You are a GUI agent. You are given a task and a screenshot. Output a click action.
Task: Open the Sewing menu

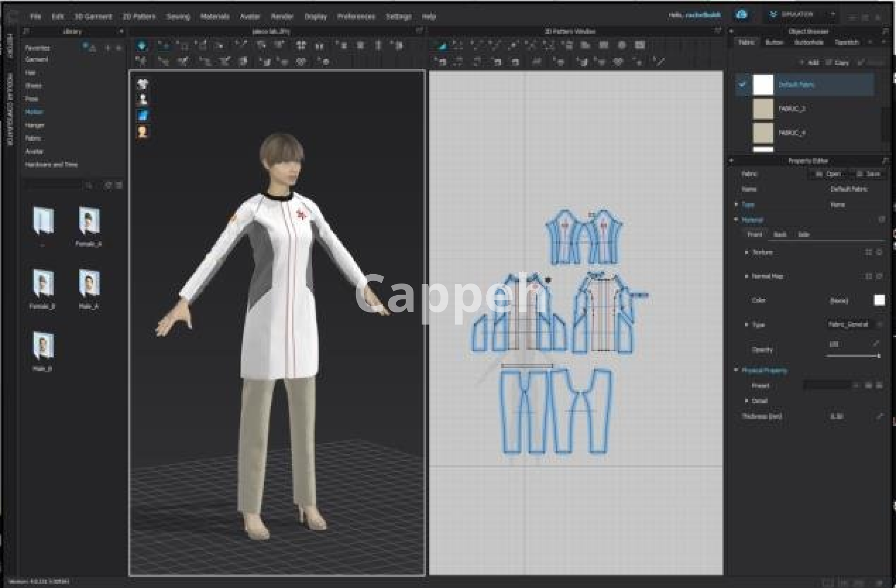point(178,16)
